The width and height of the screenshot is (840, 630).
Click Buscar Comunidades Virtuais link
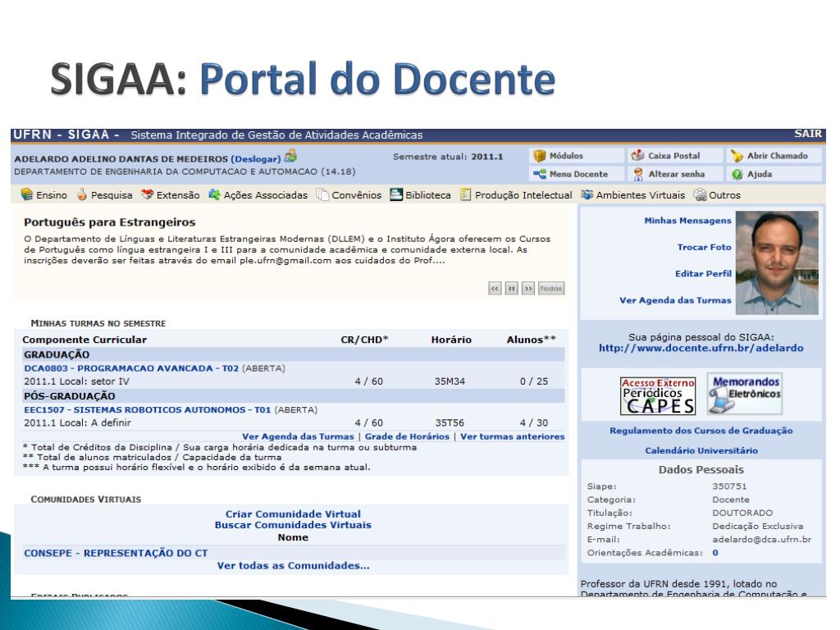293,525
